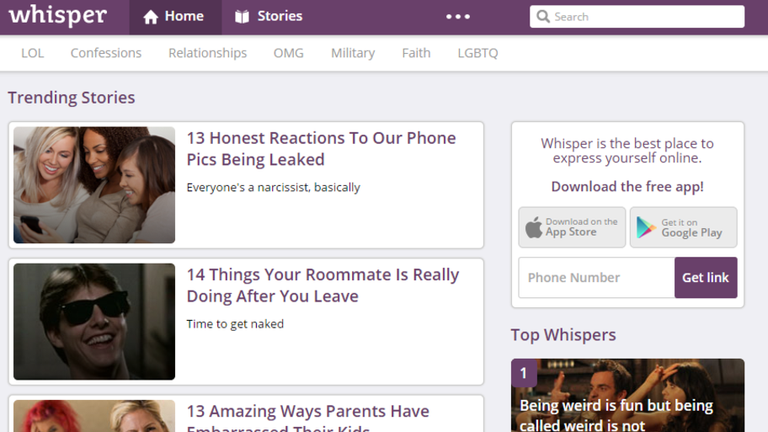Open '13 Honest Reactions' story headline
This screenshot has height=432, width=768.
[321, 149]
